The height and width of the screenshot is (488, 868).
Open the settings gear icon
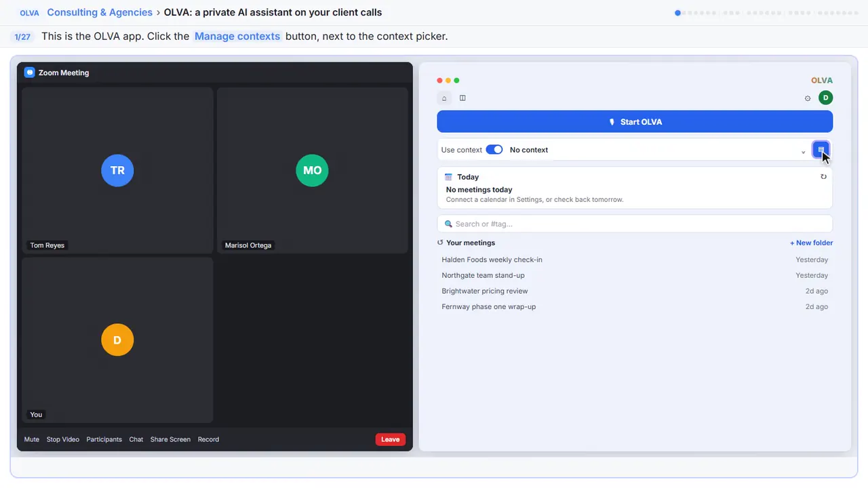point(808,98)
